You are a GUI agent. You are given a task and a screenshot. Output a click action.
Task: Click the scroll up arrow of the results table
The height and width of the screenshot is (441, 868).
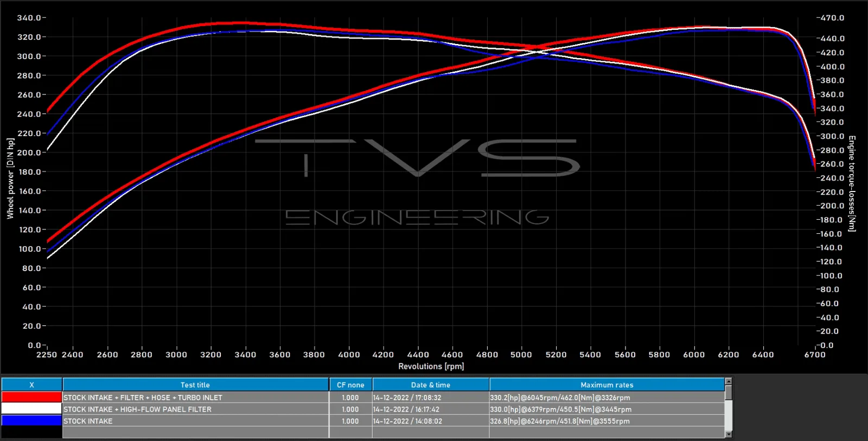tap(729, 381)
